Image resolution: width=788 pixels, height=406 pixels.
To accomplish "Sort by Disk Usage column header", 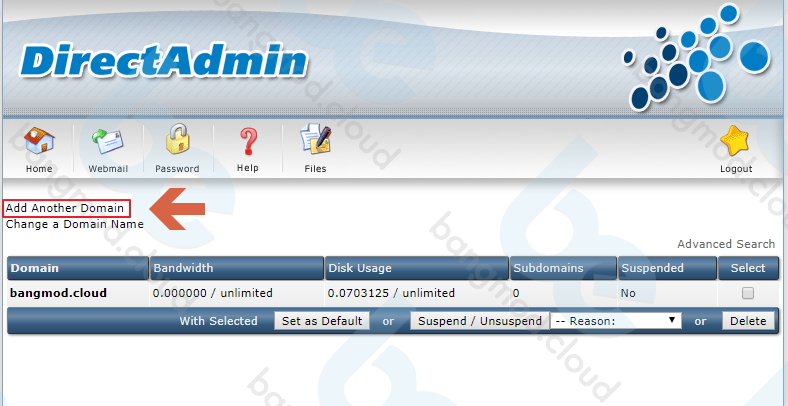I will (x=417, y=268).
